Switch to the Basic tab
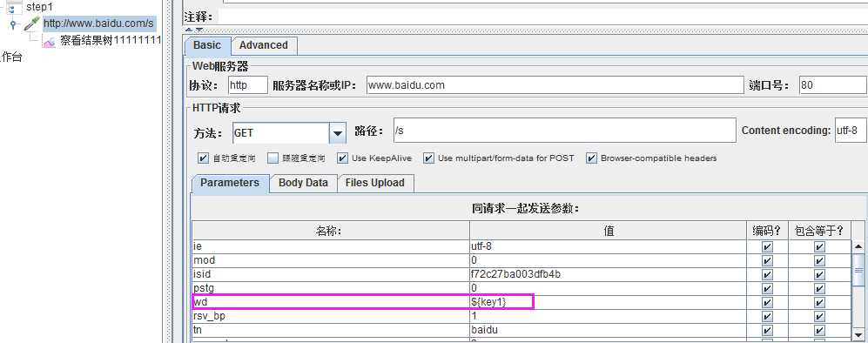Viewport: 868px width, 343px height. click(x=207, y=45)
